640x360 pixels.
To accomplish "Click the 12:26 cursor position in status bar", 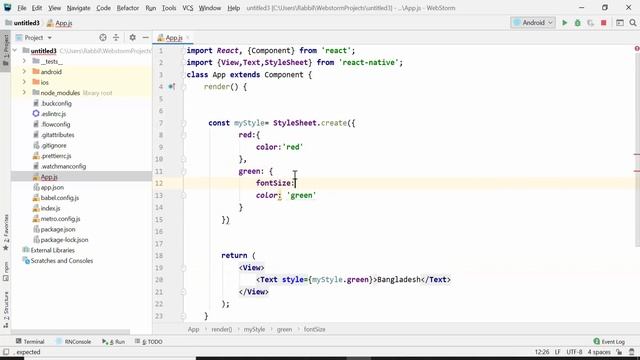I will click(x=542, y=352).
